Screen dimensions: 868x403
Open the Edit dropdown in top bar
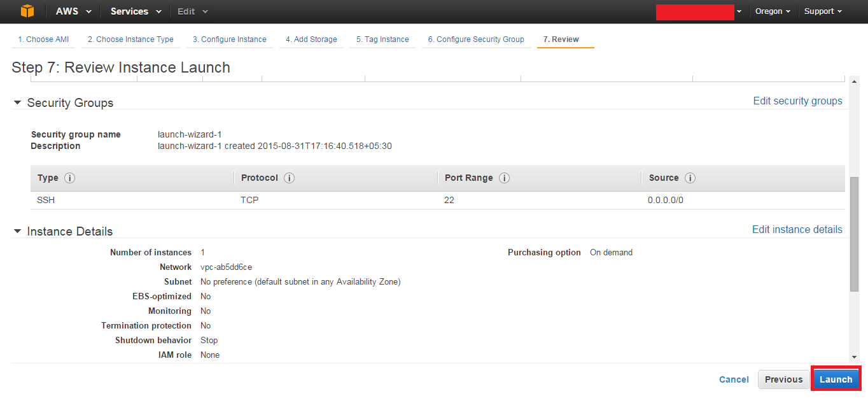point(192,11)
